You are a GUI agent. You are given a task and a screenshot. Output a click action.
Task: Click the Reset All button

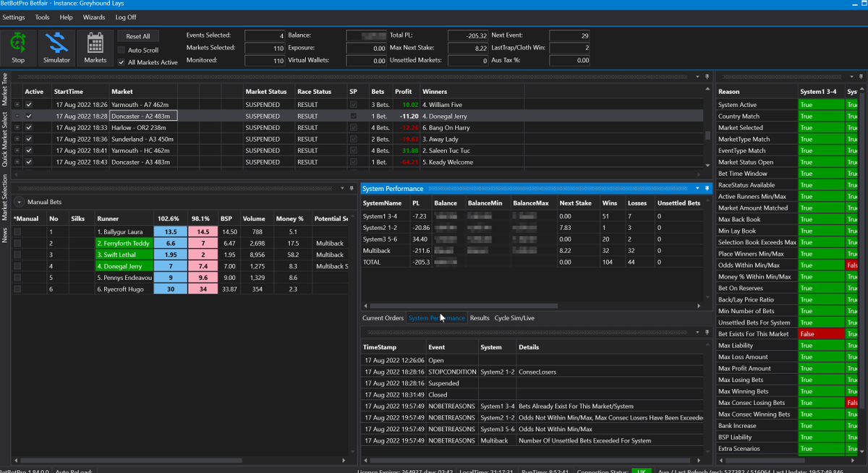click(137, 36)
